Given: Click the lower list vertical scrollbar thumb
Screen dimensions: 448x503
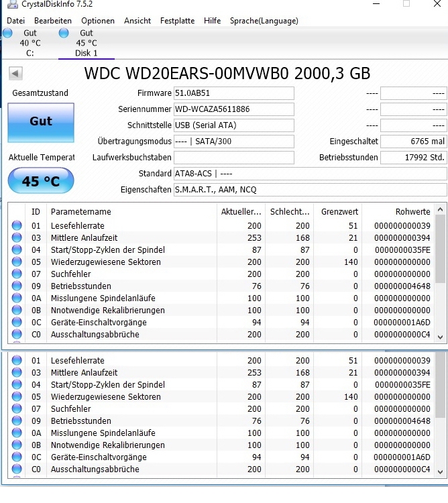Looking at the screenshot, I should point(441,385).
